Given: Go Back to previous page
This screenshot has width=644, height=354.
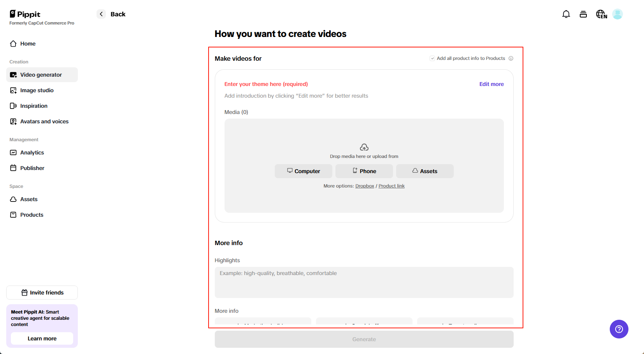Looking at the screenshot, I should click(111, 14).
